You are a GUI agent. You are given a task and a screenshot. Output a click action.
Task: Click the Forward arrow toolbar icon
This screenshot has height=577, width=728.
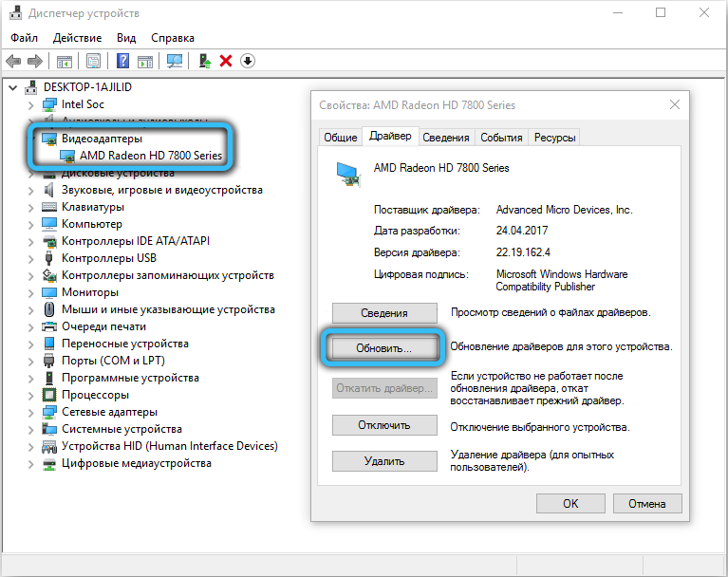coord(35,61)
